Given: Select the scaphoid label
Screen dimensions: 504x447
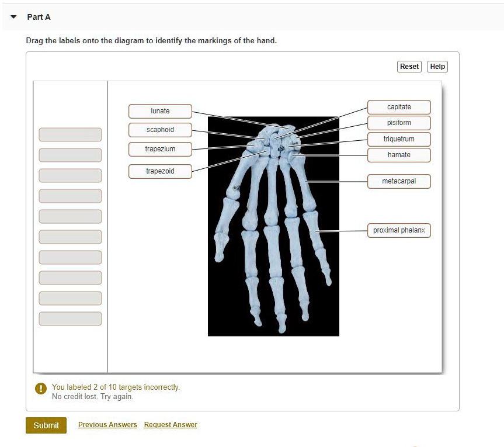Looking at the screenshot, I should (160, 130).
